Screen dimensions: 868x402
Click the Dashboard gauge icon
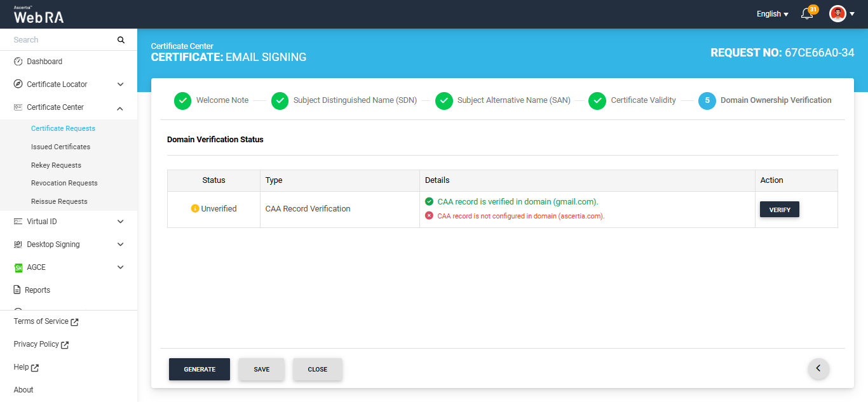[x=18, y=62]
